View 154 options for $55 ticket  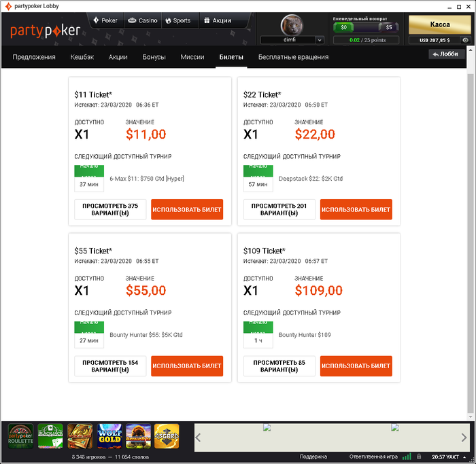click(x=110, y=366)
